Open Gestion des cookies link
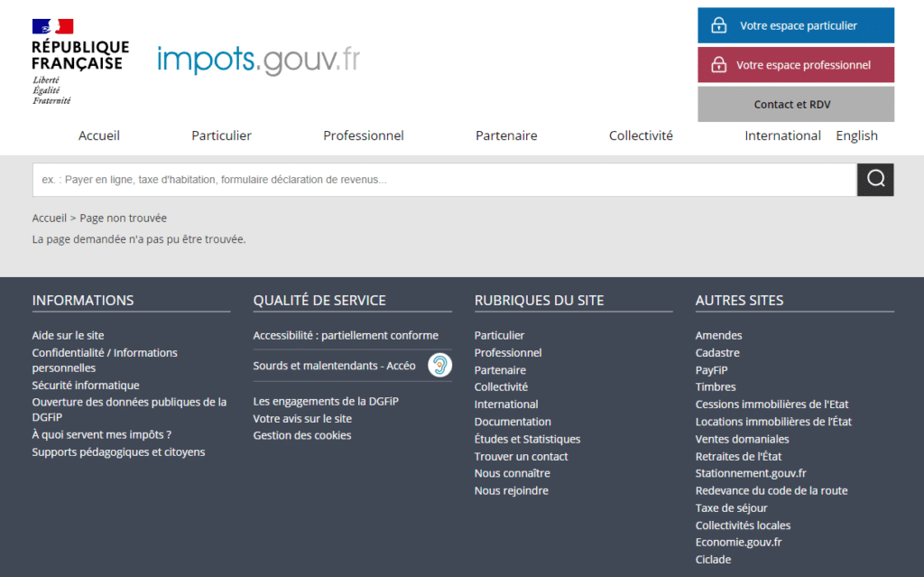Image resolution: width=924 pixels, height=577 pixels. [302, 435]
